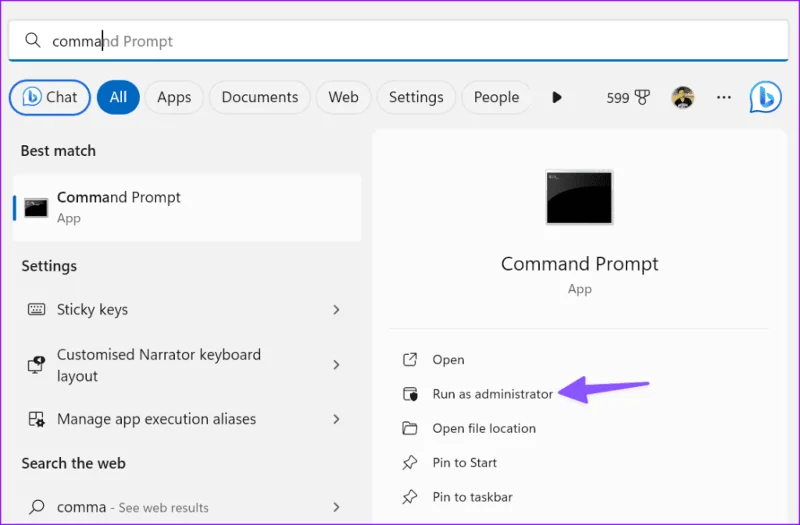Expand the Sticky keys result chevron
The height and width of the screenshot is (525, 800).
click(336, 310)
